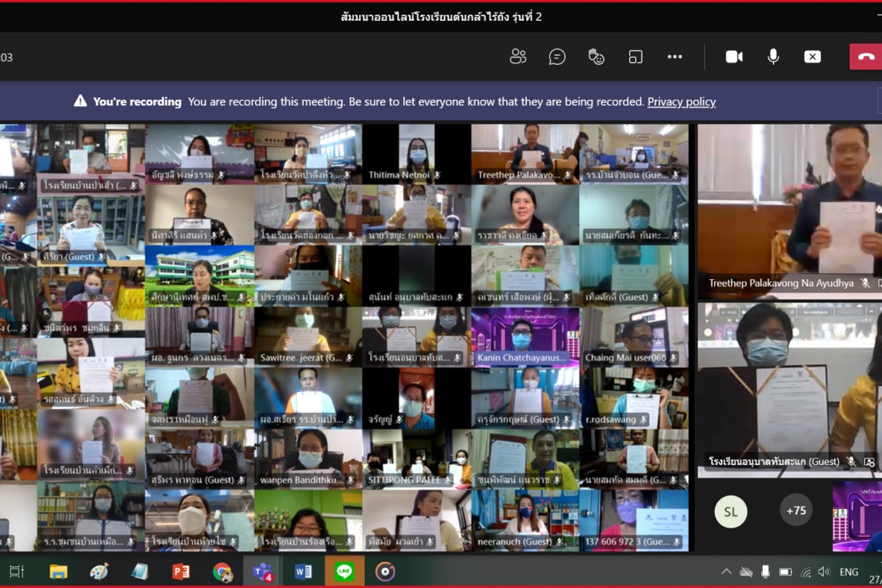Show hidden system tray icons
The height and width of the screenshot is (588, 882).
(726, 572)
